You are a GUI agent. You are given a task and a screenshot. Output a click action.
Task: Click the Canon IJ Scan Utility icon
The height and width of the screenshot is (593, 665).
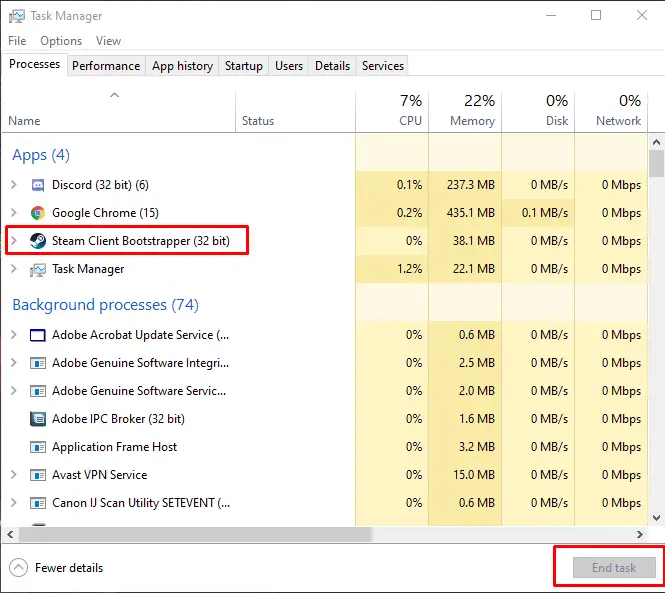coord(38,503)
